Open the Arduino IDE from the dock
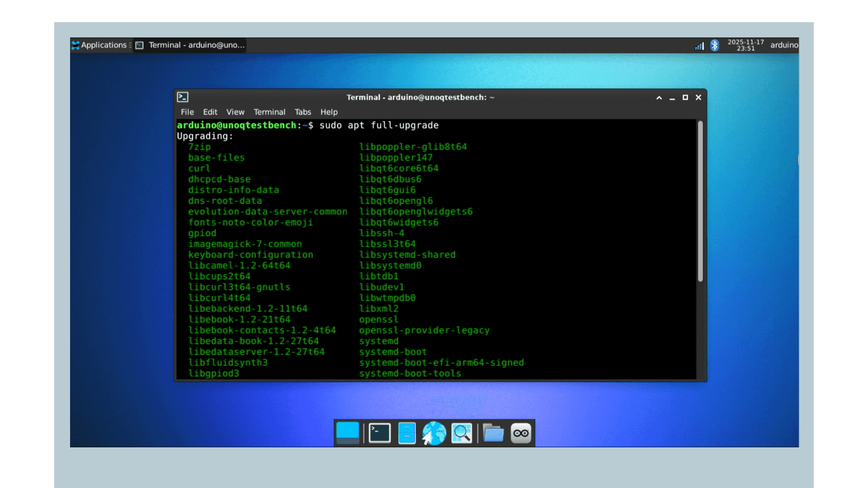 pos(520,433)
